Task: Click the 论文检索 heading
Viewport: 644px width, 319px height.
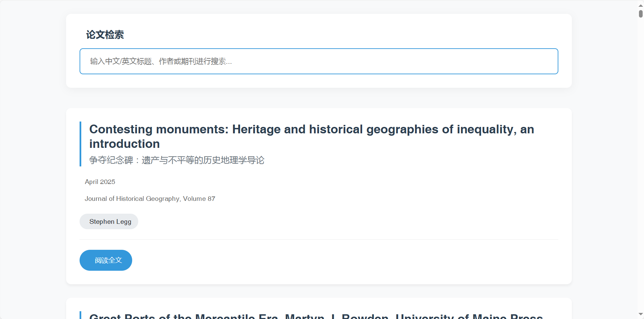Action: [x=105, y=35]
